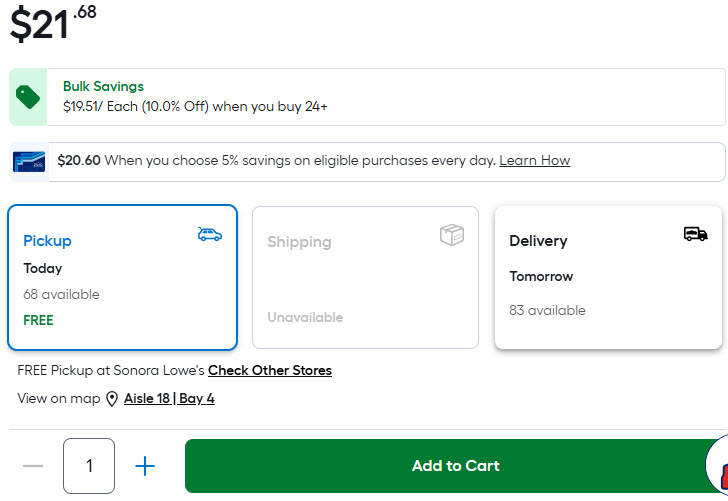
Task: Select the Pickup Today fulfillment option
Action: pos(122,278)
